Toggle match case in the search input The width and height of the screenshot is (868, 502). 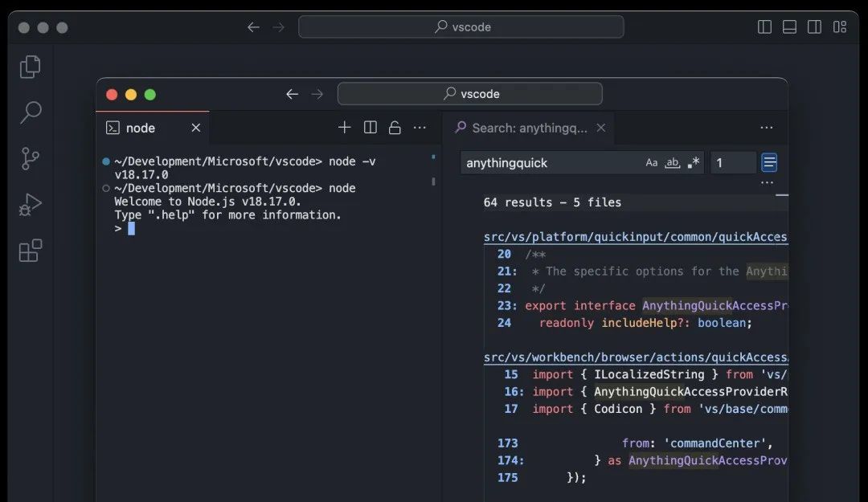pos(652,162)
